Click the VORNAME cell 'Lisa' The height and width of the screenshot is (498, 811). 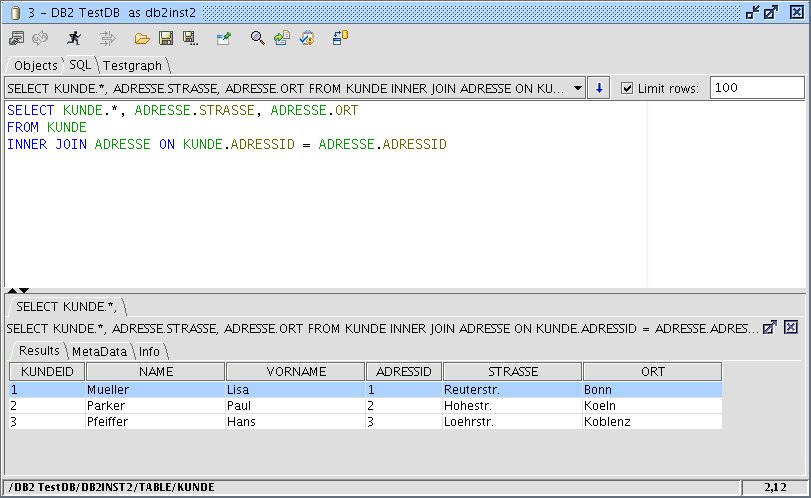click(x=295, y=389)
